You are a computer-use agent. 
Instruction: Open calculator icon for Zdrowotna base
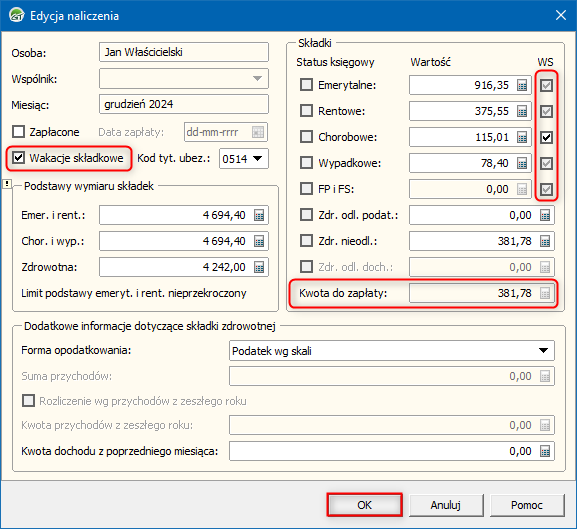pyautogui.click(x=259, y=267)
